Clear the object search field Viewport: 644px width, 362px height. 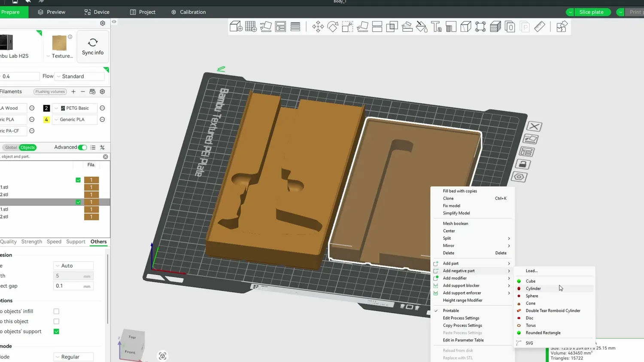coord(106,157)
